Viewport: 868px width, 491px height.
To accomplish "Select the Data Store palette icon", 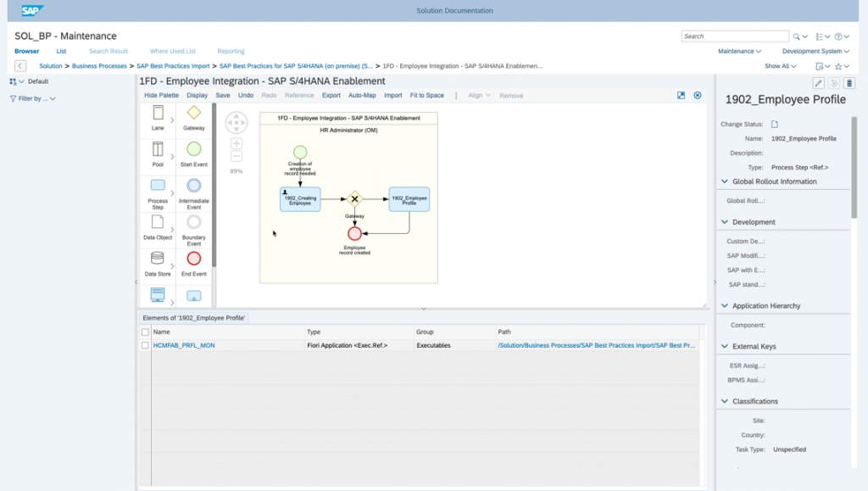I will (x=158, y=259).
